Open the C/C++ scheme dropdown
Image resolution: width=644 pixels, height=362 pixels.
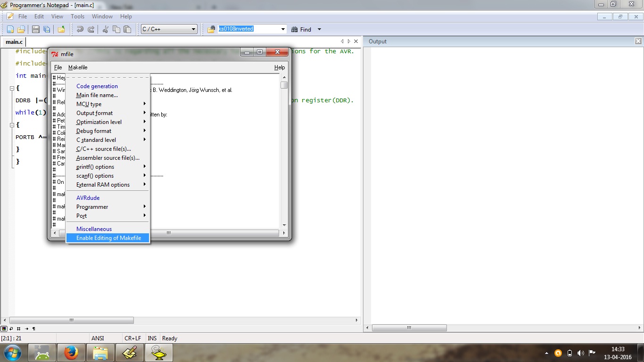pos(193,29)
